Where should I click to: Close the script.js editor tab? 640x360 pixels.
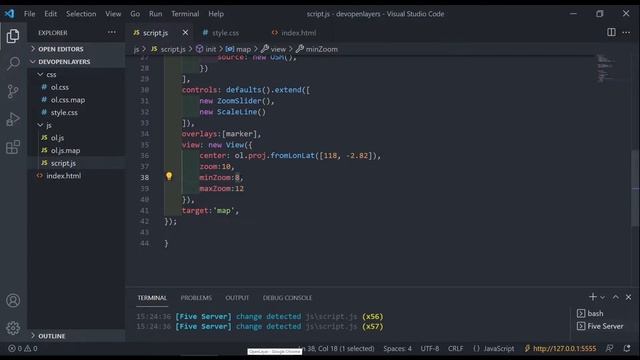[185, 32]
